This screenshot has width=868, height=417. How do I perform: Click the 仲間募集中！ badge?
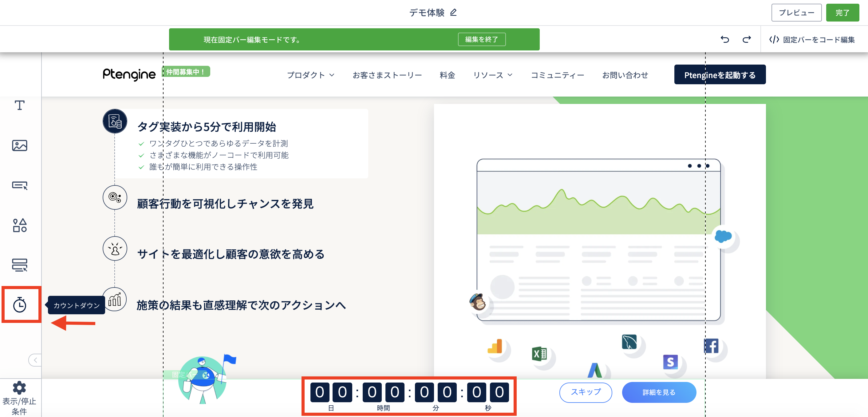click(x=186, y=71)
